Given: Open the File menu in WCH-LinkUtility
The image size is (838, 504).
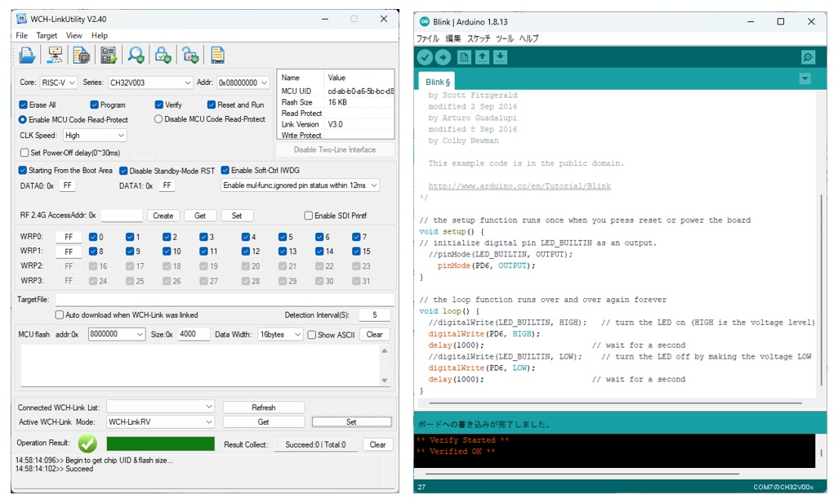Looking at the screenshot, I should point(22,35).
